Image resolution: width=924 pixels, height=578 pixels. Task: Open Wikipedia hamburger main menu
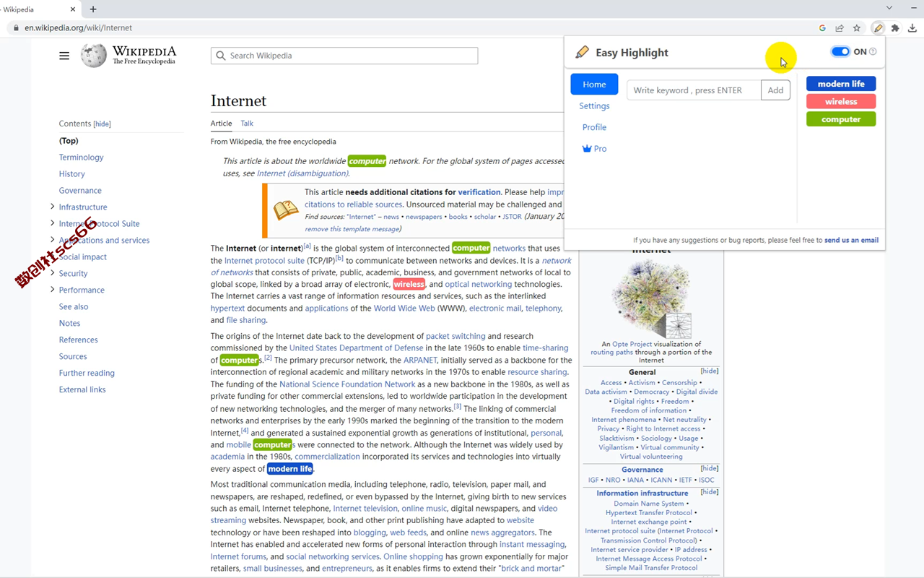click(x=64, y=56)
